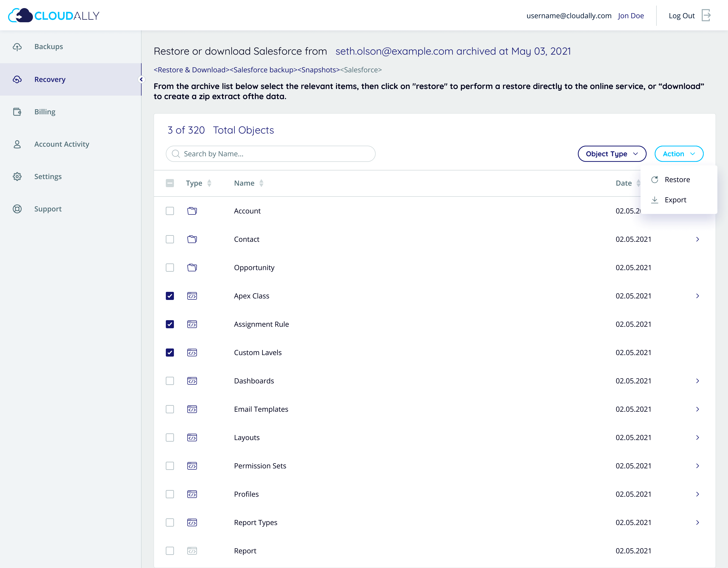Image resolution: width=728 pixels, height=568 pixels.
Task: Uncheck the Apex Class checkbox
Action: tap(170, 296)
